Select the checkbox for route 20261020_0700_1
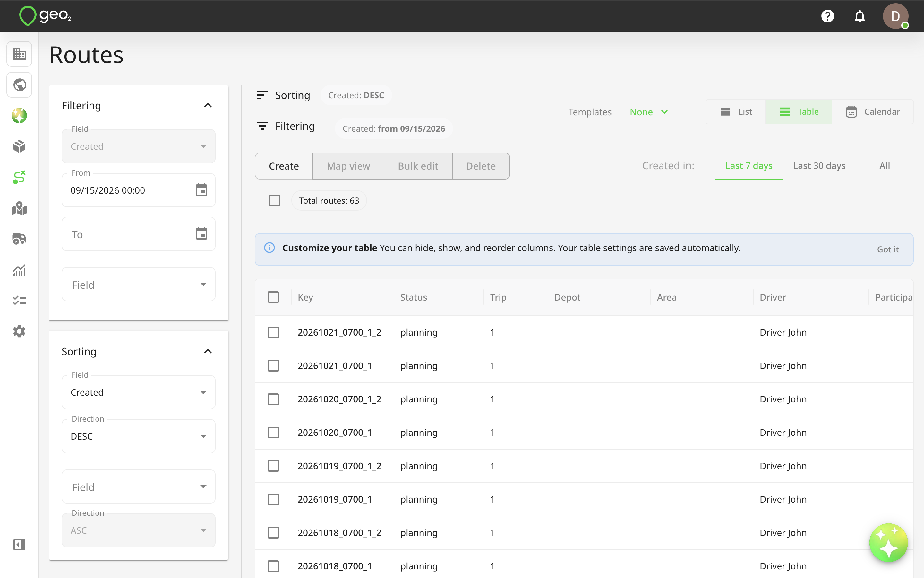 tap(273, 432)
